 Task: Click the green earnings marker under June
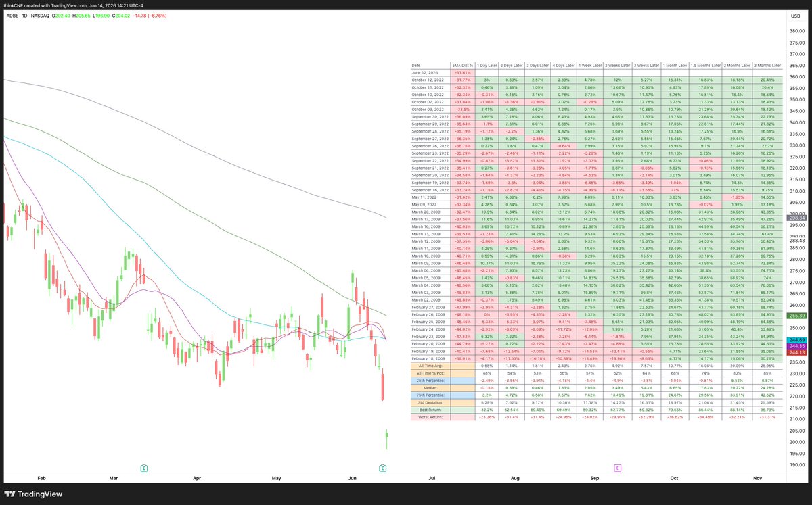pyautogui.click(x=382, y=468)
